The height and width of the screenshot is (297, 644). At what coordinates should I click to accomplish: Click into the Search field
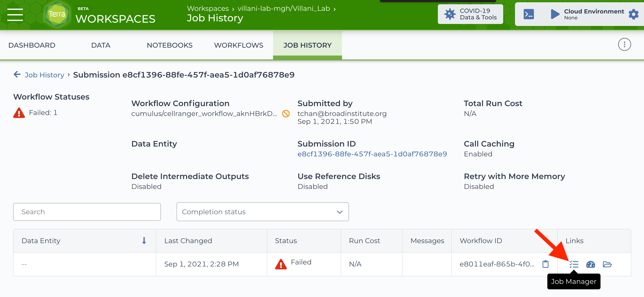click(87, 212)
